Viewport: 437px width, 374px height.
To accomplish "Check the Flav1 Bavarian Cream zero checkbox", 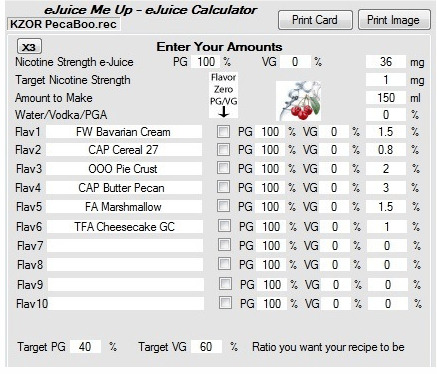I will pos(223,131).
